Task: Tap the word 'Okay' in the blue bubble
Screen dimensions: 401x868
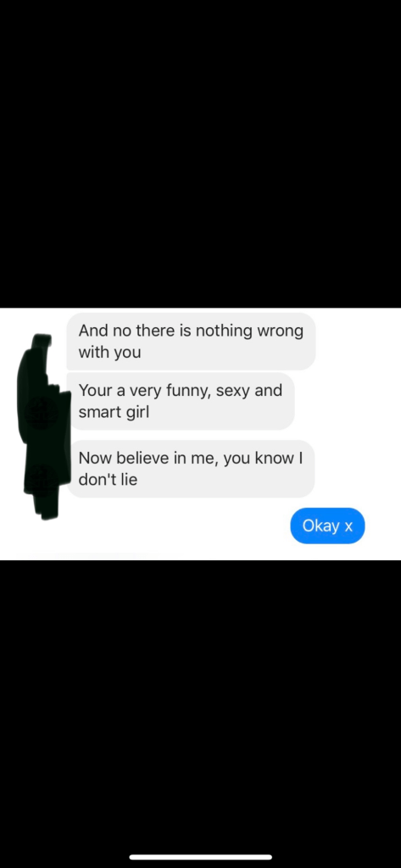Action: (321, 526)
